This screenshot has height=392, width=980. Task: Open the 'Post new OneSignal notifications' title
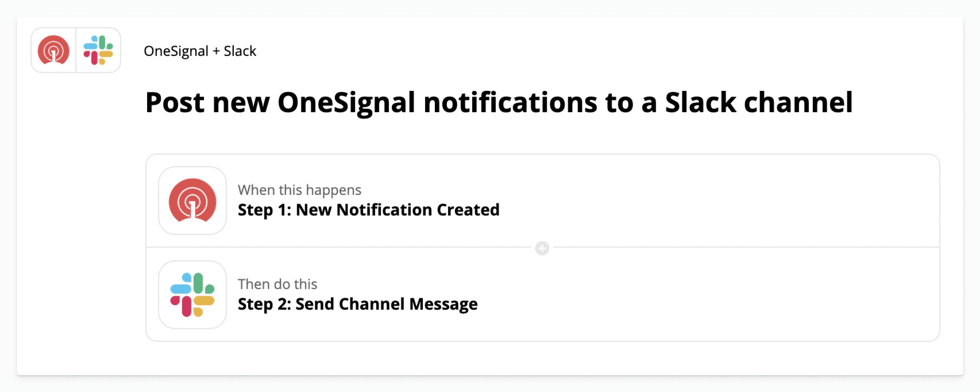coord(499,103)
